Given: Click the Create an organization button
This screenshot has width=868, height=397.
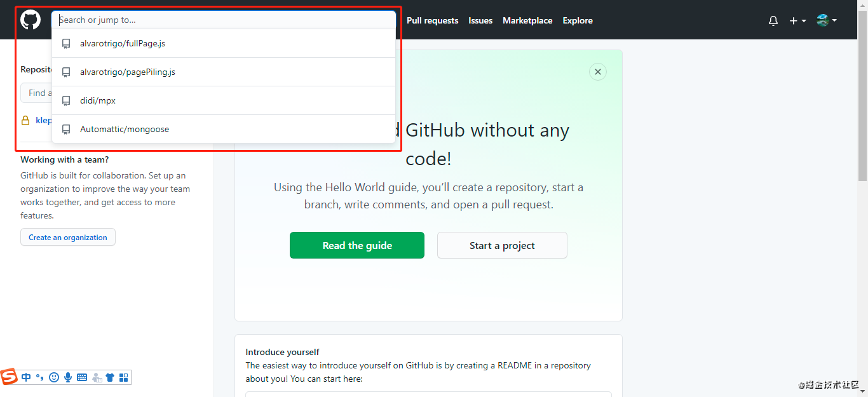Looking at the screenshot, I should point(68,237).
